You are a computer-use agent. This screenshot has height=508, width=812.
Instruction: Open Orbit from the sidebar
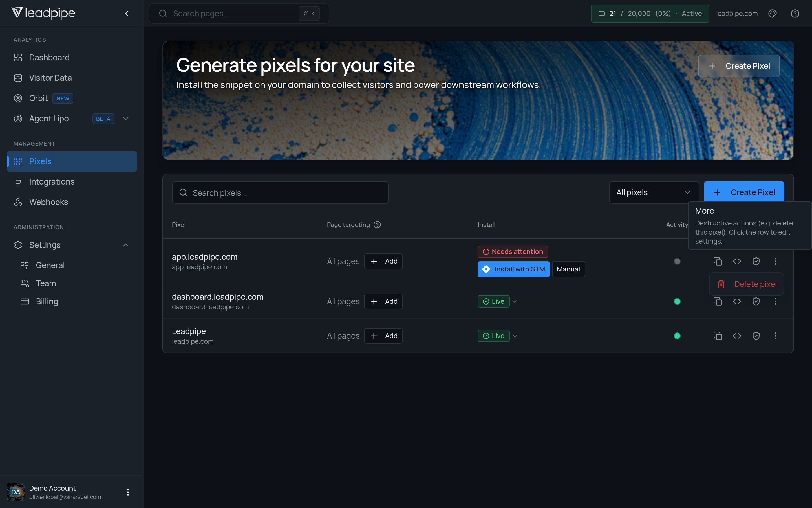click(72, 98)
